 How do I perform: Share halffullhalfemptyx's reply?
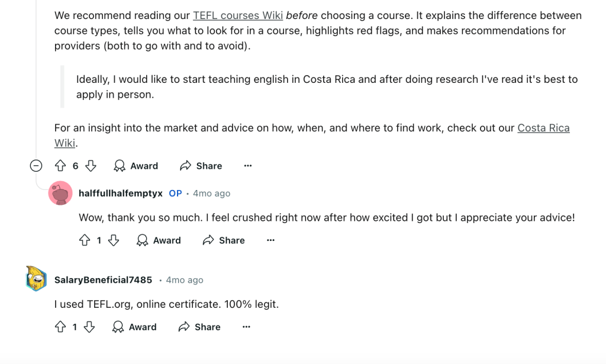point(223,240)
